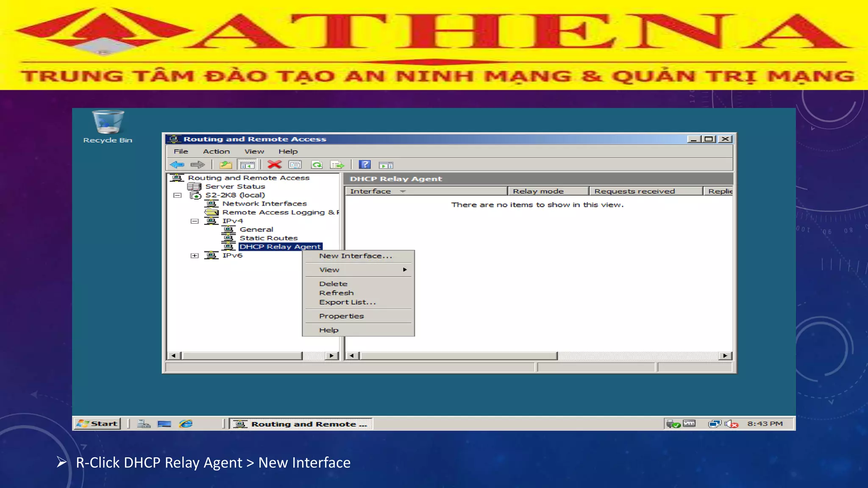868x488 pixels.
Task: Click the IPv6 tree node label
Action: click(232, 255)
